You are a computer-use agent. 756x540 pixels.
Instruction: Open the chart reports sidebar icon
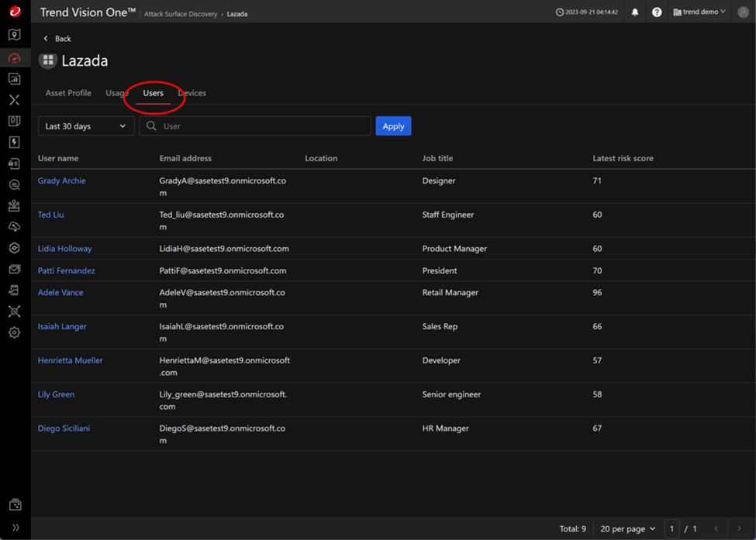click(15, 78)
